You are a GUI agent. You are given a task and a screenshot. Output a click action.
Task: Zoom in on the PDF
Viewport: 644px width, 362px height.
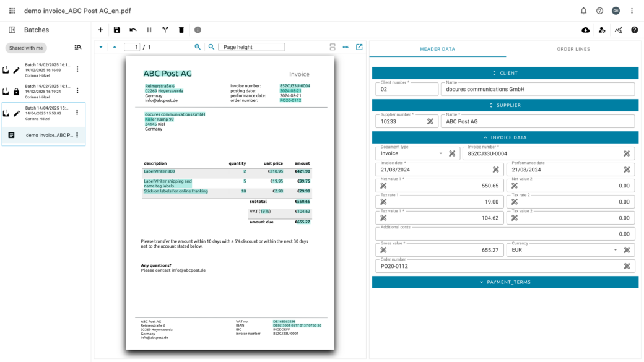pyautogui.click(x=198, y=47)
